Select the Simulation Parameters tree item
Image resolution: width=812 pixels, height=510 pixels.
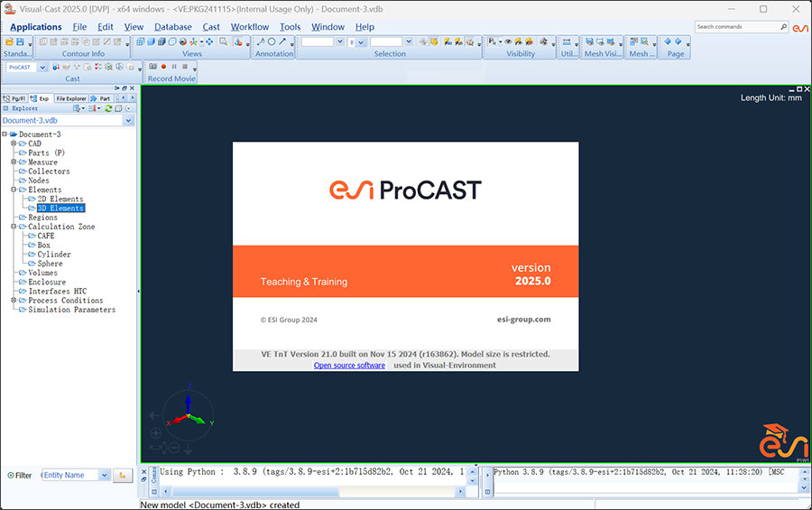coord(72,310)
